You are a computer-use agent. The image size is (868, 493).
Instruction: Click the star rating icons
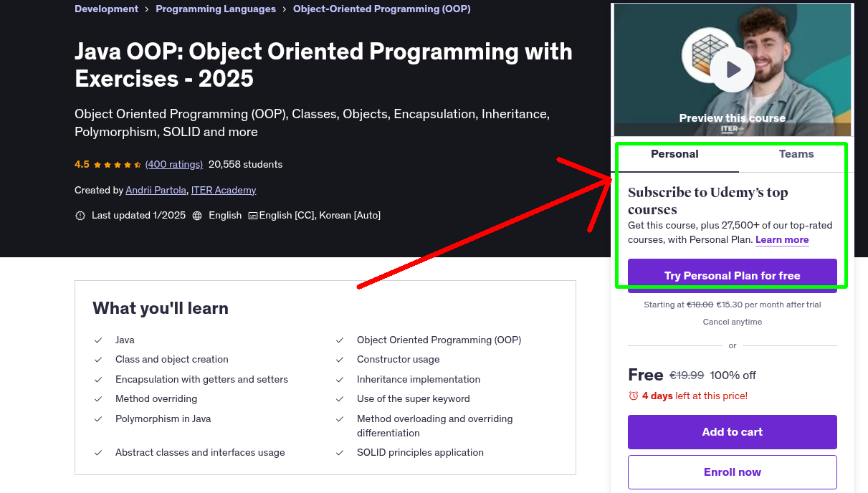(x=118, y=165)
